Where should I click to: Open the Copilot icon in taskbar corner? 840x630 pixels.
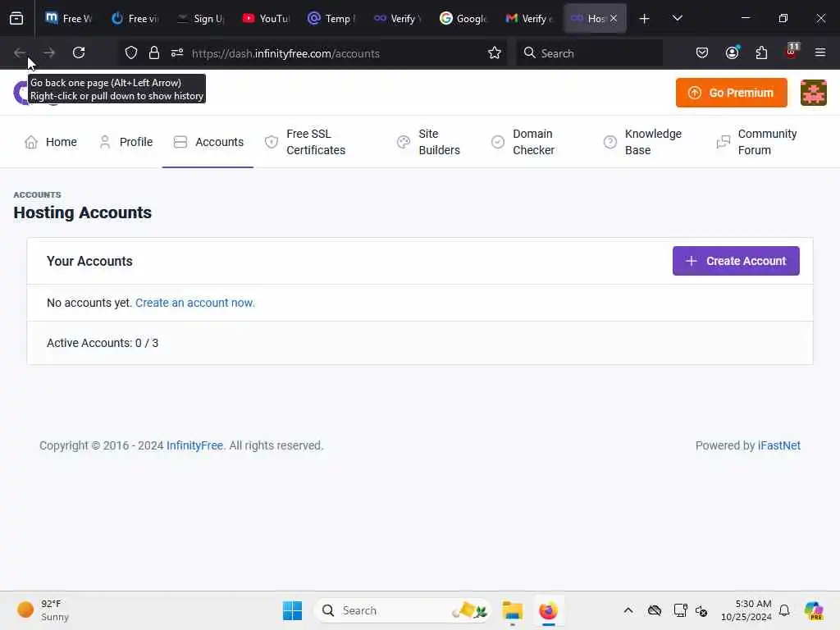pyautogui.click(x=814, y=610)
